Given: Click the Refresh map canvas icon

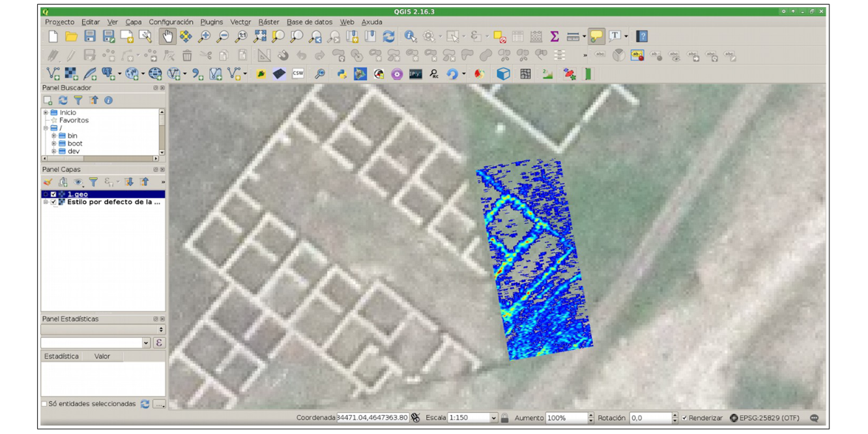Looking at the screenshot, I should pyautogui.click(x=389, y=36).
